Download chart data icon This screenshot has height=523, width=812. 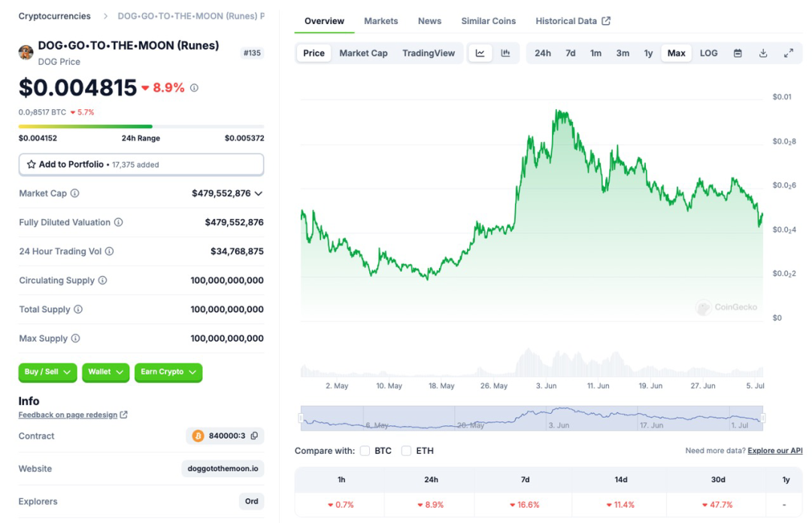coord(763,53)
